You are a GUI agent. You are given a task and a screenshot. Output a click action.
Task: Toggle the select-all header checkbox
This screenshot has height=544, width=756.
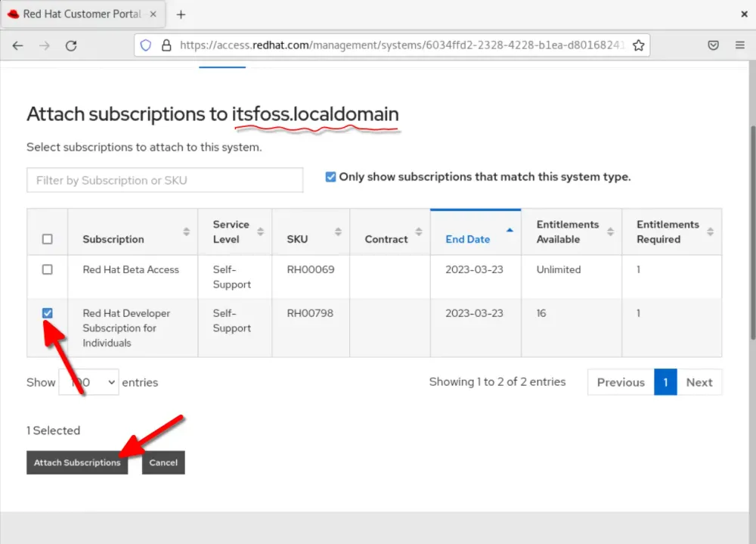click(x=47, y=239)
